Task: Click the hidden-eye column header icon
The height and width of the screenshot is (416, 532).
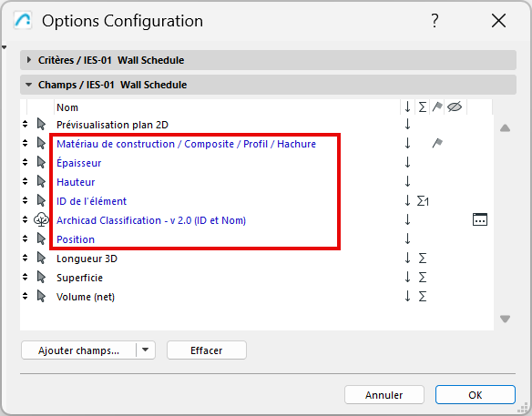Action: click(455, 107)
